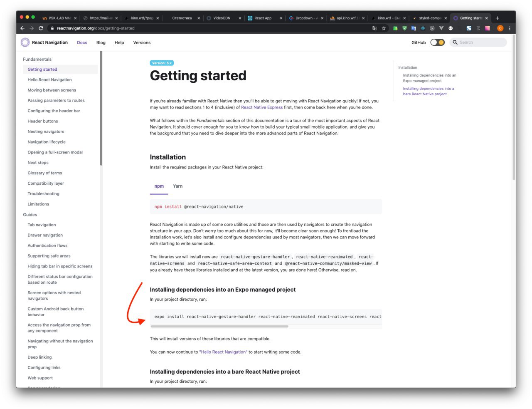Close the React App browser tab
Screen dimensions: 532x409
click(x=281, y=18)
